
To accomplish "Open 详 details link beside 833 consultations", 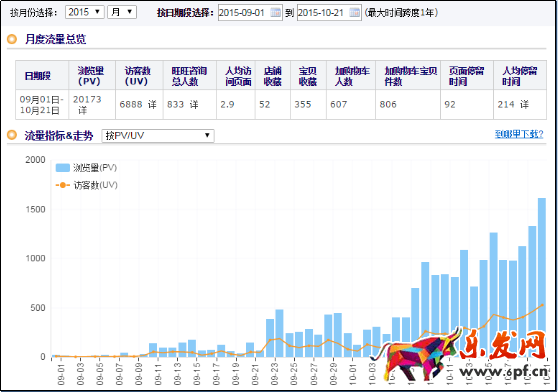I will tap(194, 104).
